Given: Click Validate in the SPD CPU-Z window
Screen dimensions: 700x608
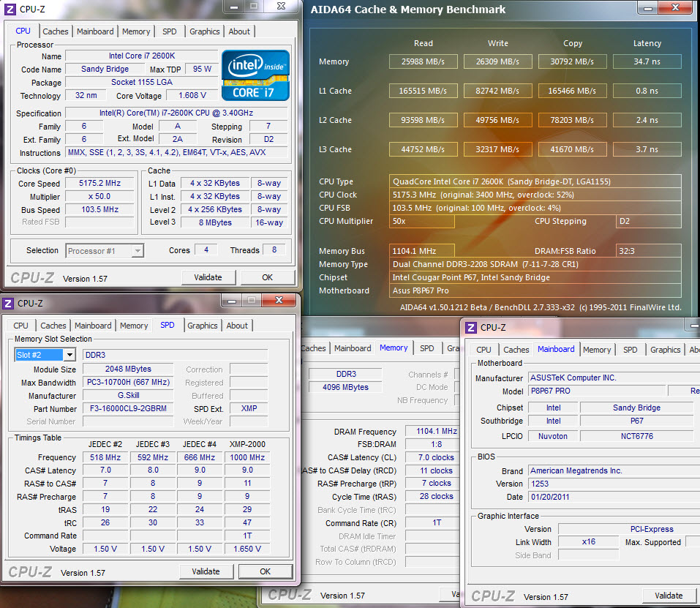Looking at the screenshot, I should pos(206,571).
